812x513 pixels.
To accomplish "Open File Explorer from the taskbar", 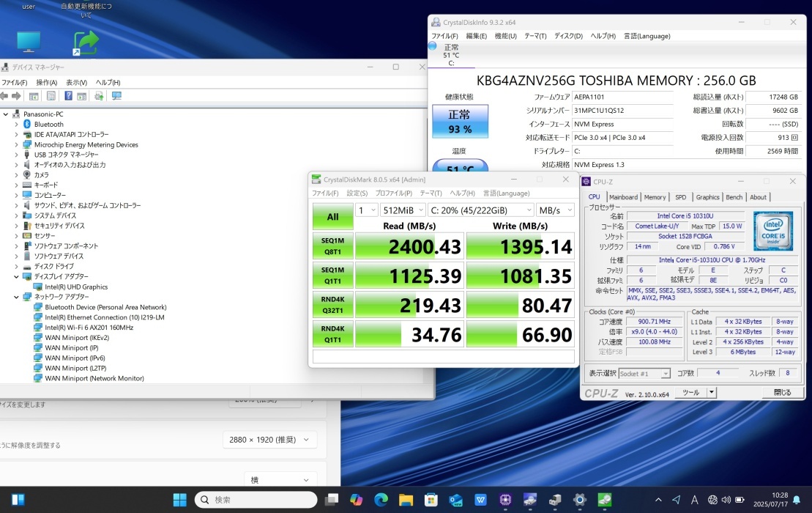I will coord(406,500).
